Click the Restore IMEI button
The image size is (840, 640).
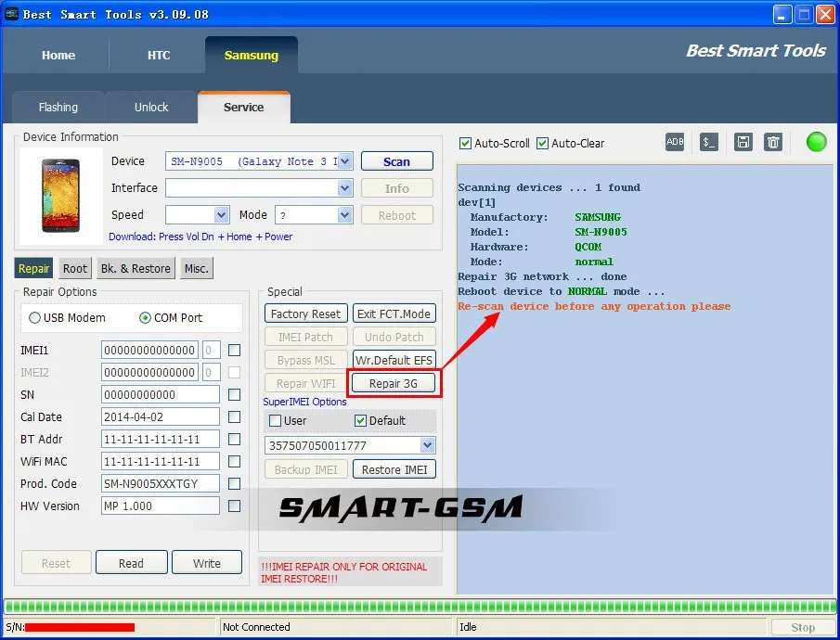click(x=394, y=469)
